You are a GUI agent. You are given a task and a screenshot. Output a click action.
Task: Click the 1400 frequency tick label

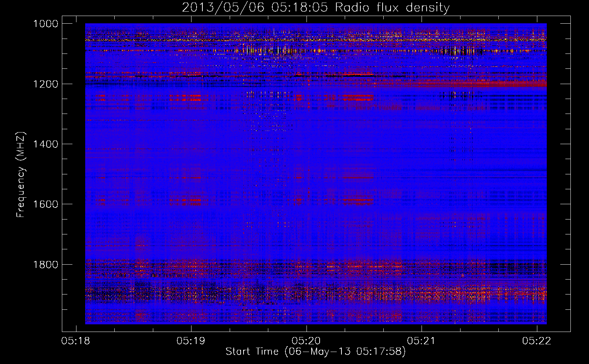(x=46, y=144)
